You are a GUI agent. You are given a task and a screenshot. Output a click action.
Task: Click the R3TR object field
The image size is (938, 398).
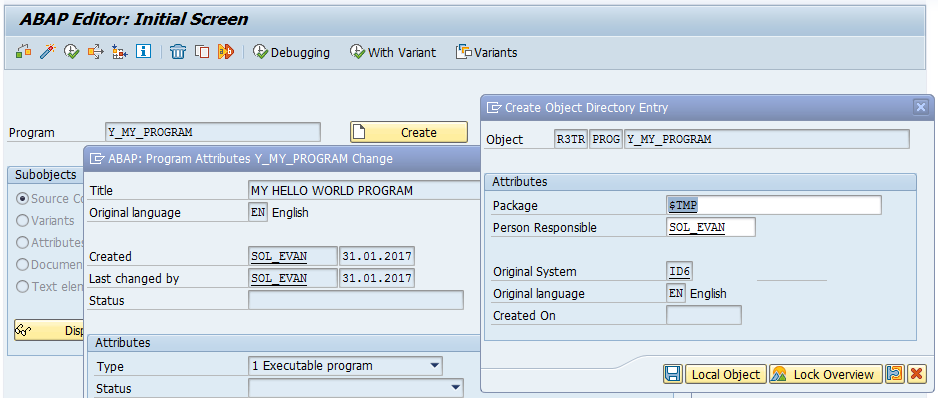(571, 139)
